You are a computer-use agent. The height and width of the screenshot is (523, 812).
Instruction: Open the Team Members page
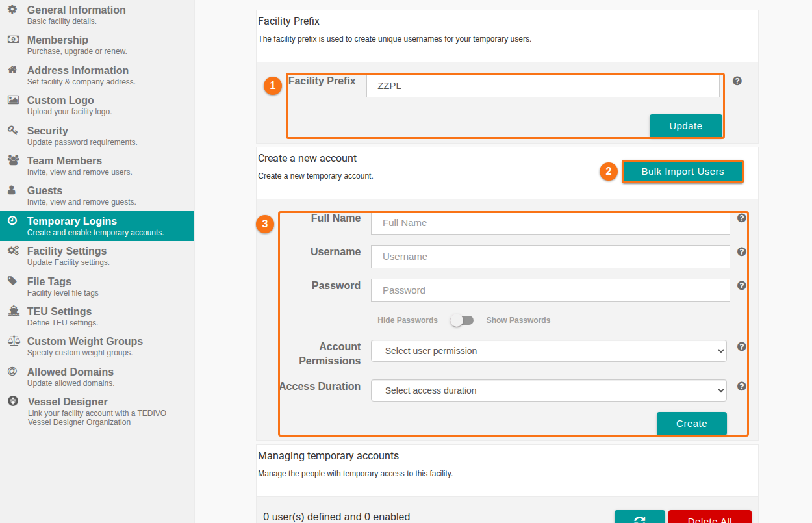[x=97, y=166]
